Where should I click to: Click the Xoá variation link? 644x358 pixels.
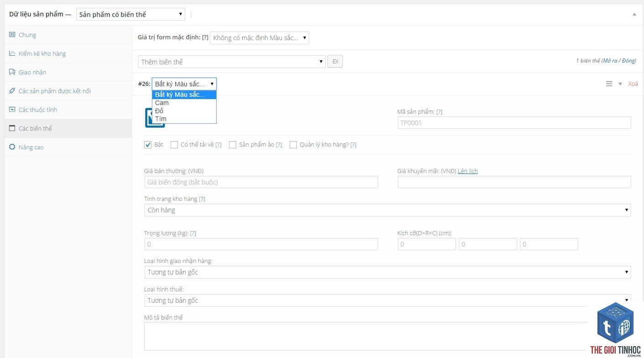point(633,84)
